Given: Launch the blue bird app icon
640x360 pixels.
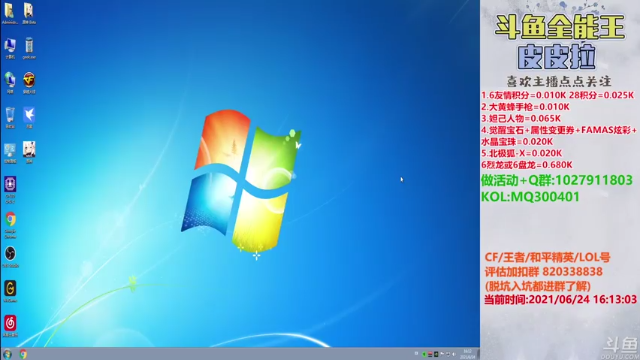Looking at the screenshot, I should [x=29, y=118].
